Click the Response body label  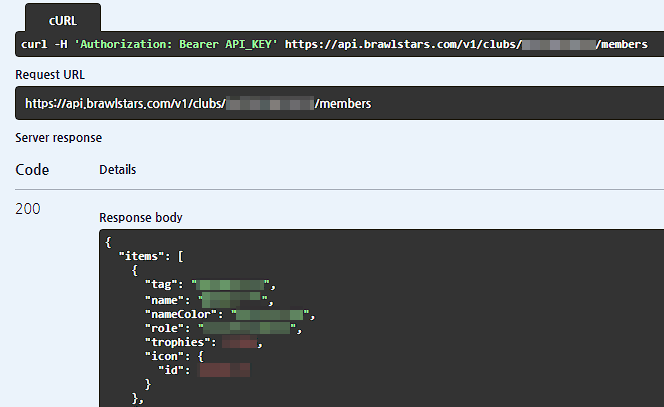coord(141,217)
